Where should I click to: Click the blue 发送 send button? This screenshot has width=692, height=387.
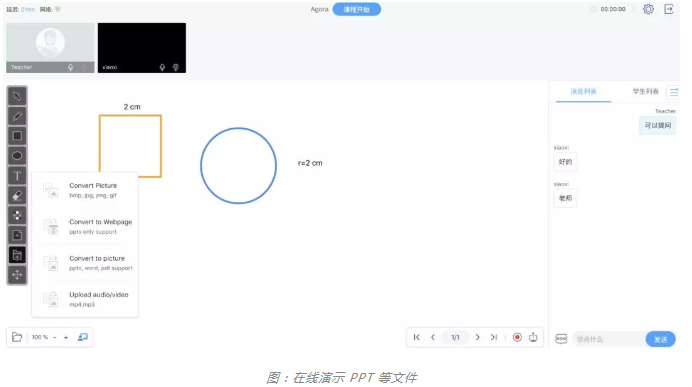(x=660, y=339)
